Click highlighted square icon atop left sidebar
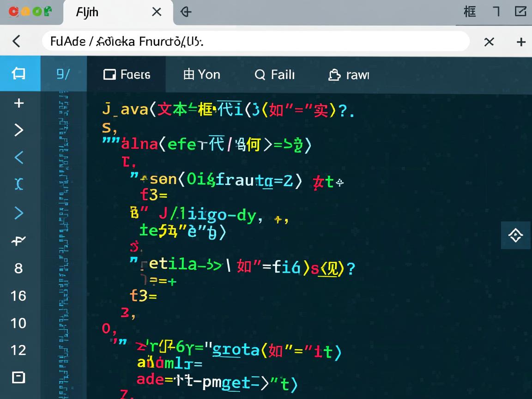This screenshot has width=532, height=399. [19, 73]
